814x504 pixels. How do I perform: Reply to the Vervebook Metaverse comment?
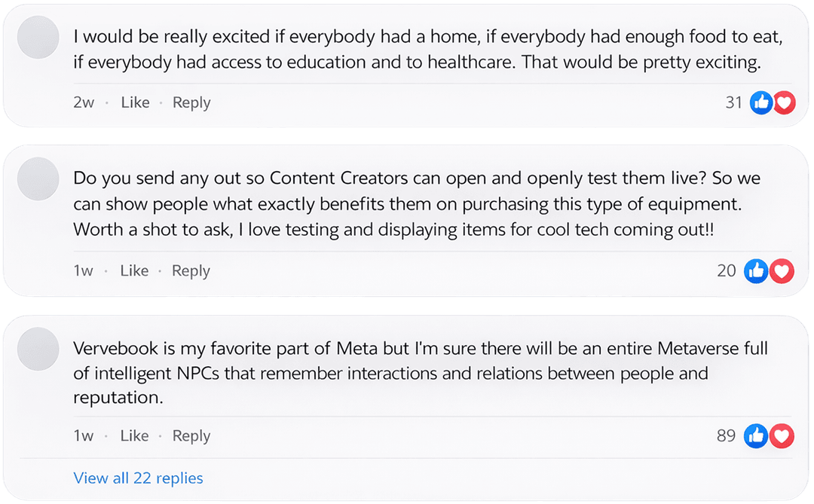[191, 435]
